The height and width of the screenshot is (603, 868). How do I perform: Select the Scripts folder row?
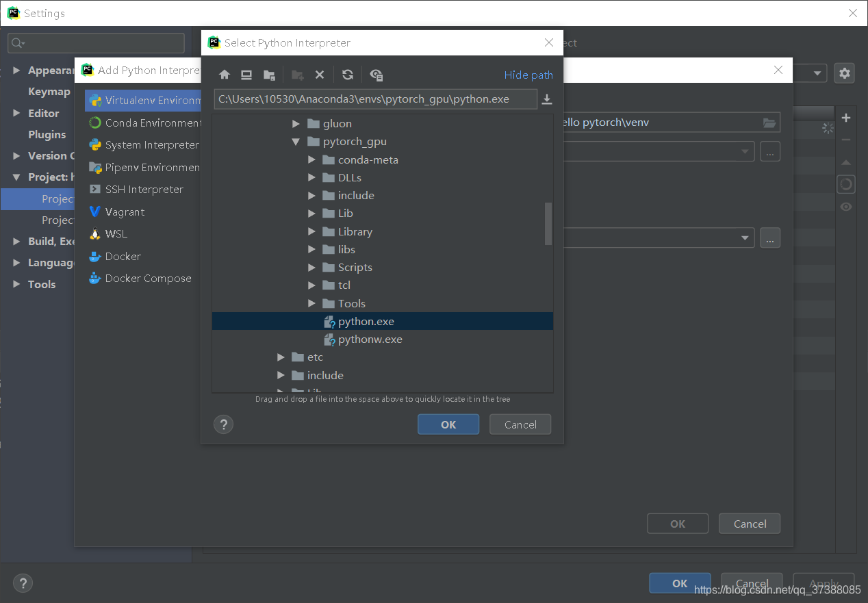pos(383,268)
